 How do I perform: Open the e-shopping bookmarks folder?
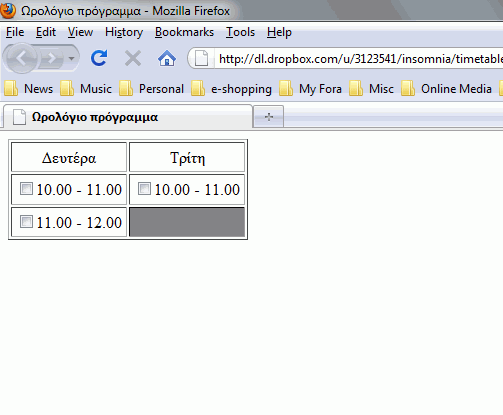pyautogui.click(x=232, y=89)
